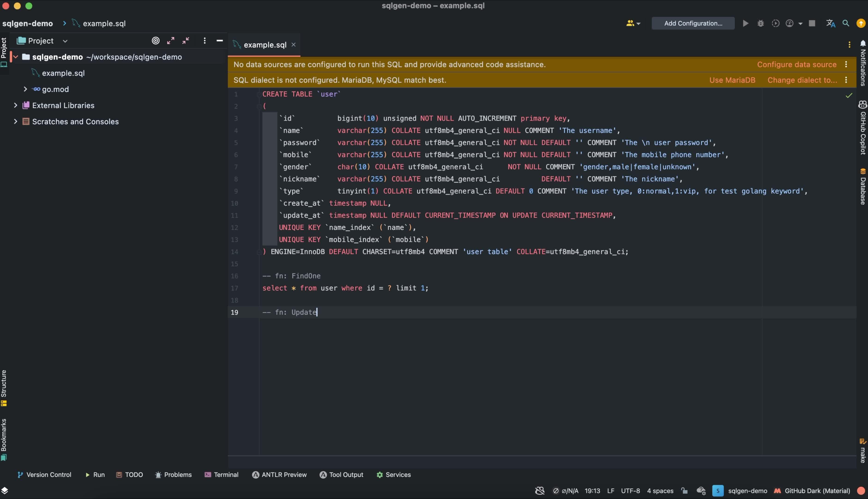This screenshot has width=868, height=499.
Task: Toggle read-only lock icon in status bar
Action: click(684, 491)
